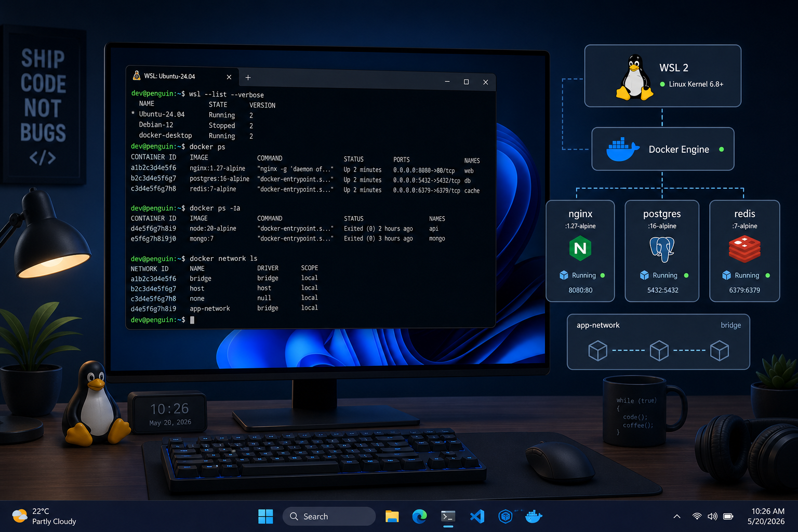Viewport: 798px width, 532px height.
Task: Click the bridge label in the app-network card
Action: point(730,325)
